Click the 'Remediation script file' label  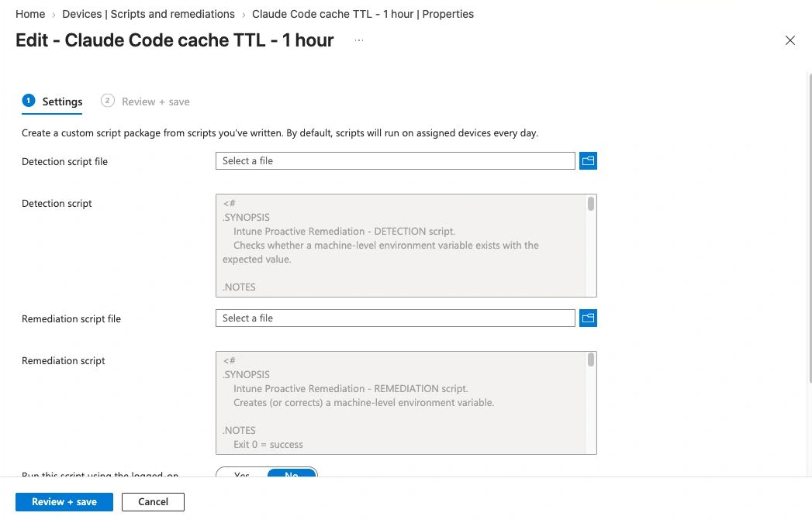click(71, 318)
